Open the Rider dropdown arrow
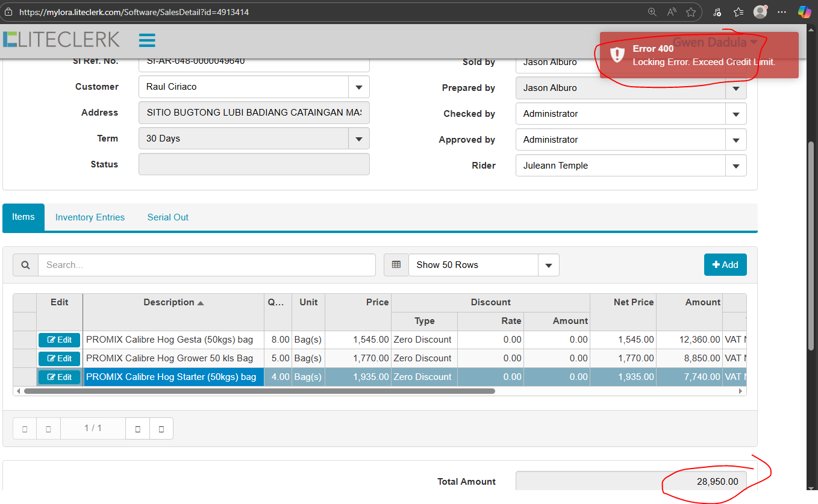This screenshot has height=504, width=818. (736, 166)
